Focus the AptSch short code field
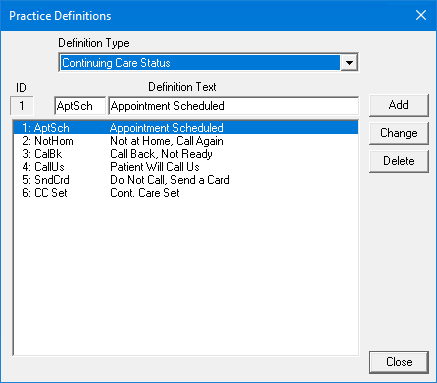Image resolution: width=437 pixels, height=383 pixels. pyautogui.click(x=80, y=106)
